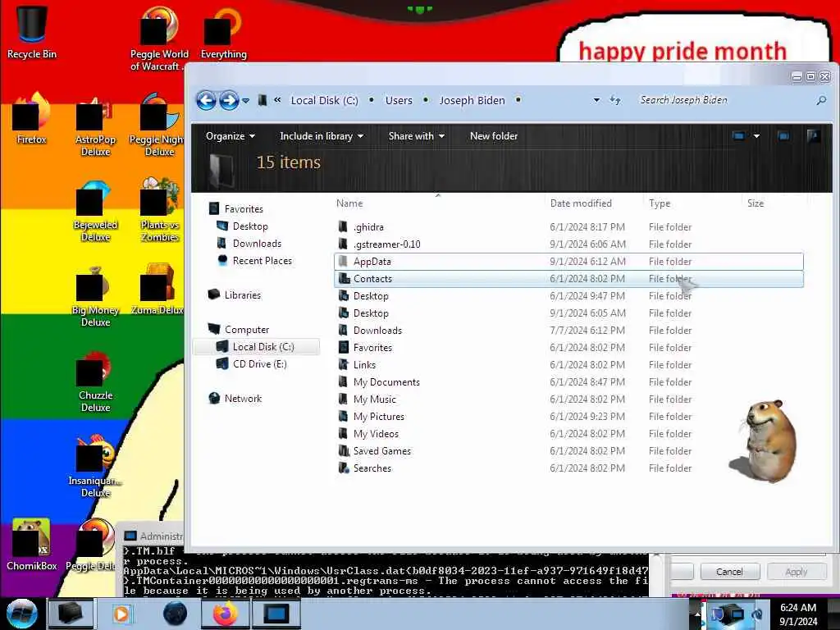Screen dimensions: 840x630
Task: Select the My Documents folder
Action: (568, 382)
